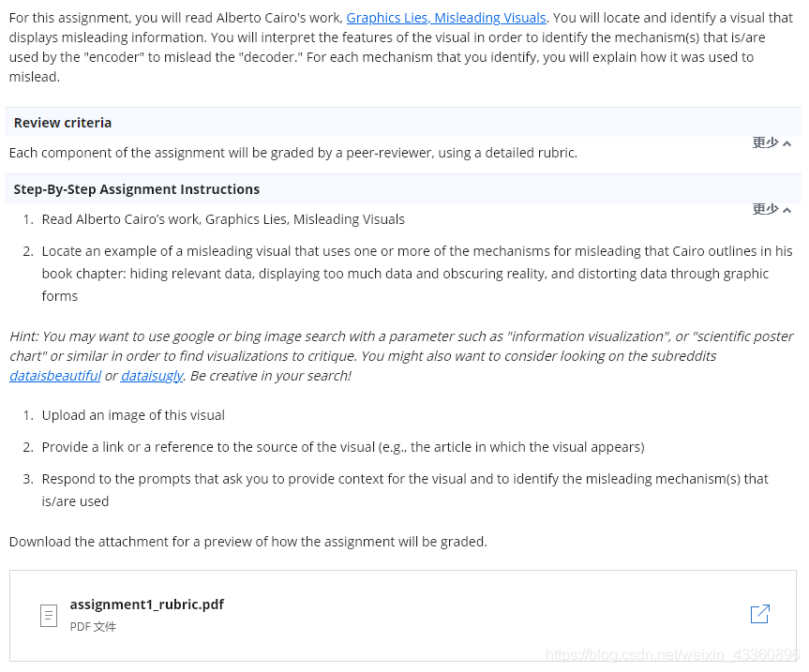
Task: Open the Graphics Lies, Misleading Visuals link
Action: (445, 17)
